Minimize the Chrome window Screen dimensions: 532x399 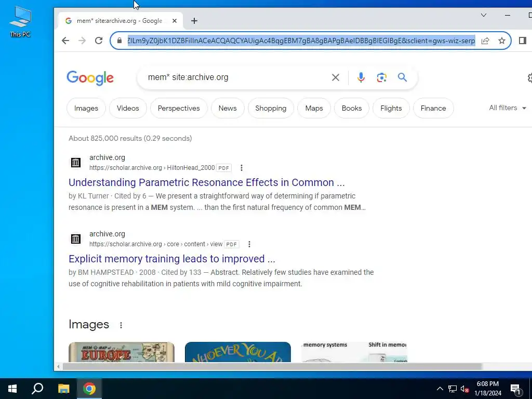(x=508, y=15)
